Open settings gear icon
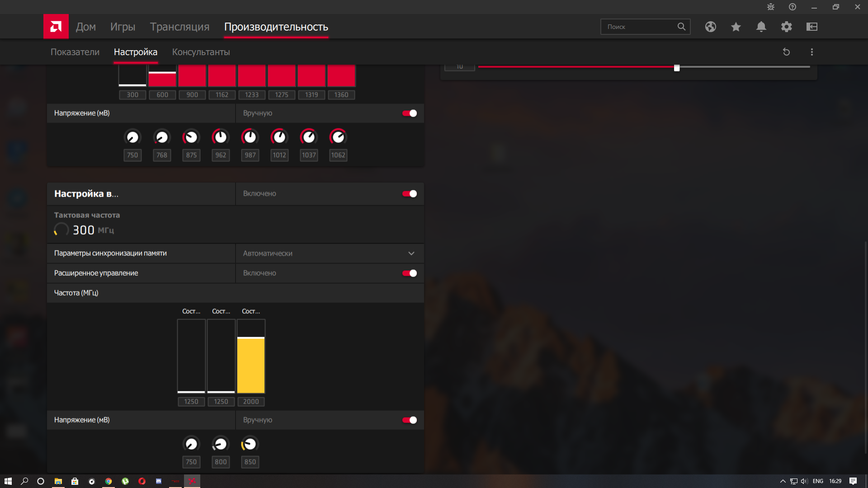 coord(786,27)
